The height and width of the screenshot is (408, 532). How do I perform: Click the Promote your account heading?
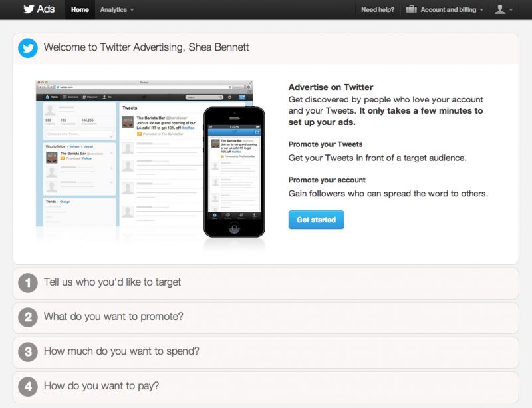point(327,180)
